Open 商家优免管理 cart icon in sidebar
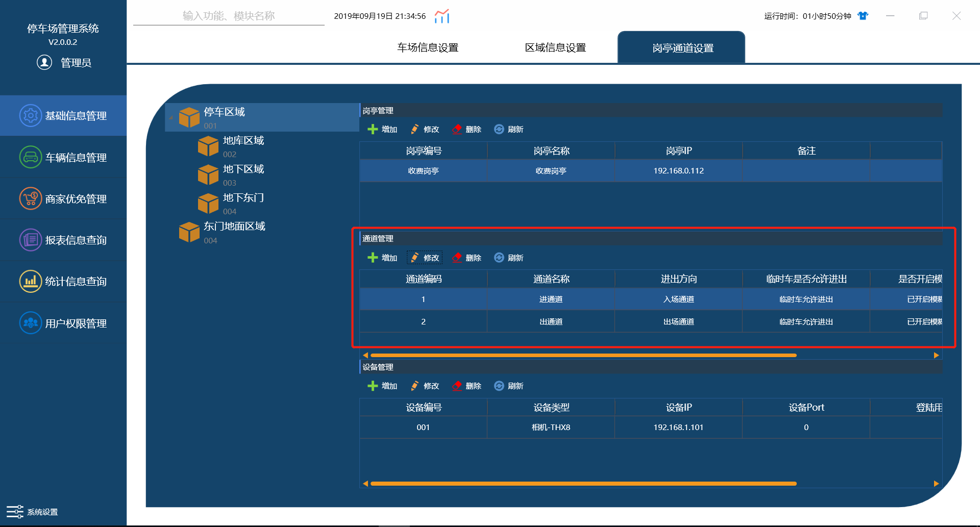 tap(31, 198)
